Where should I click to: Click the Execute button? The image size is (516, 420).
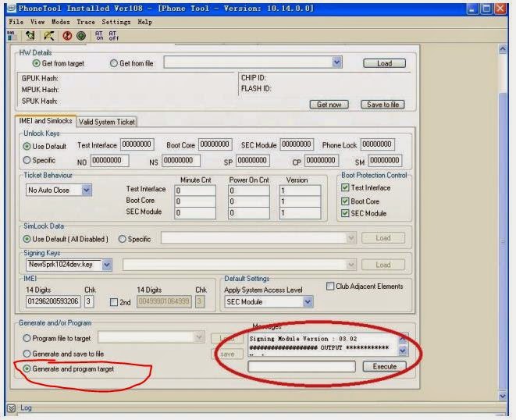[384, 366]
